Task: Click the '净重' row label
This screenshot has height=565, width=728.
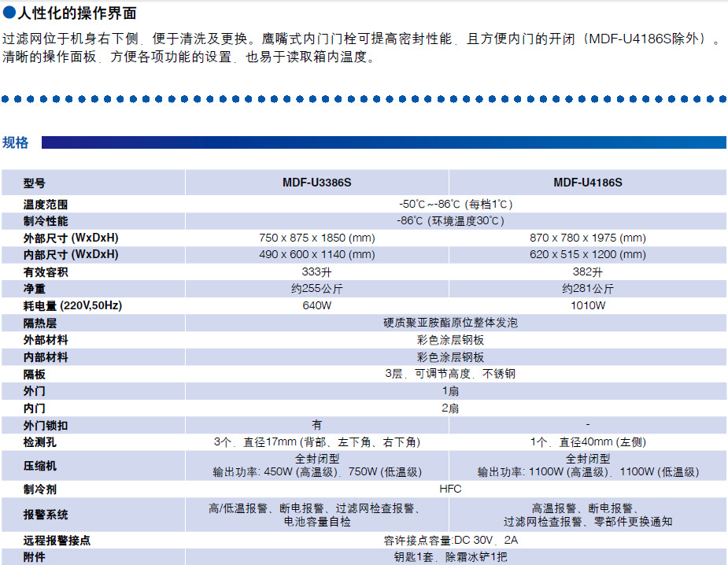Action: click(35, 289)
